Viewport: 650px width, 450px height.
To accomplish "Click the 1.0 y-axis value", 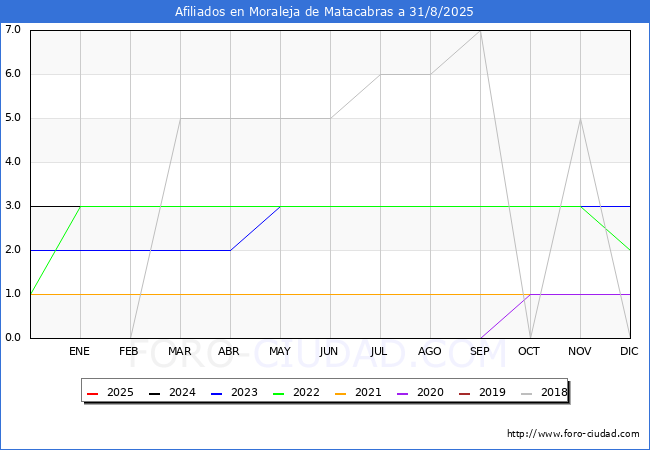I will (13, 293).
